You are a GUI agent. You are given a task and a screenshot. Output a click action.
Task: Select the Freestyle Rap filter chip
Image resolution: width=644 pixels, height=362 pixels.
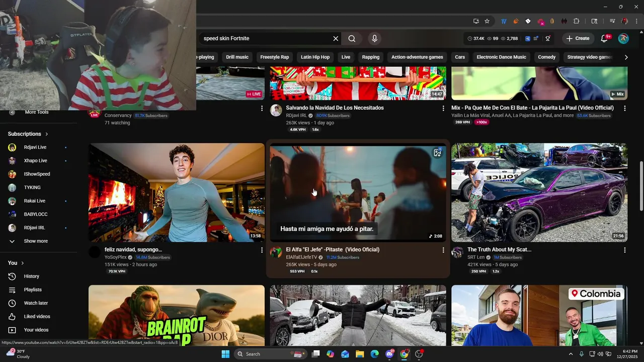click(274, 57)
